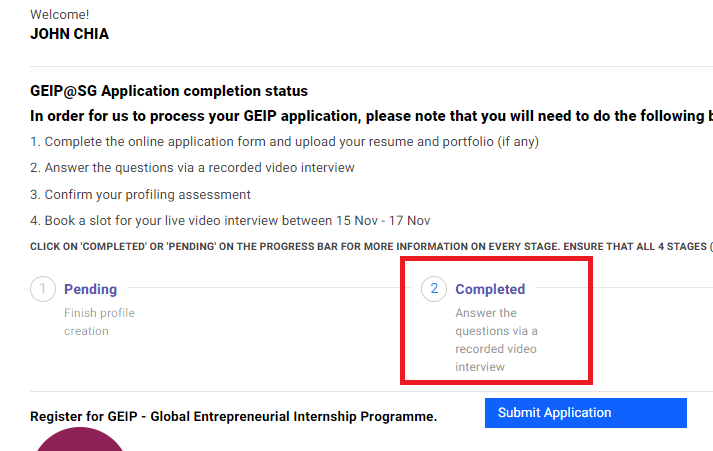Click instruction 1 about online application form

(x=284, y=142)
